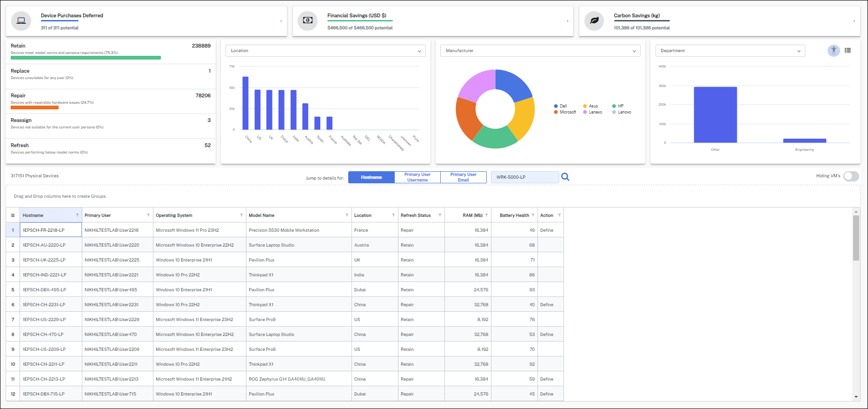868x409 pixels.
Task: Click the Define action for 1EPSCH-FR-2218-LP
Action: point(547,230)
